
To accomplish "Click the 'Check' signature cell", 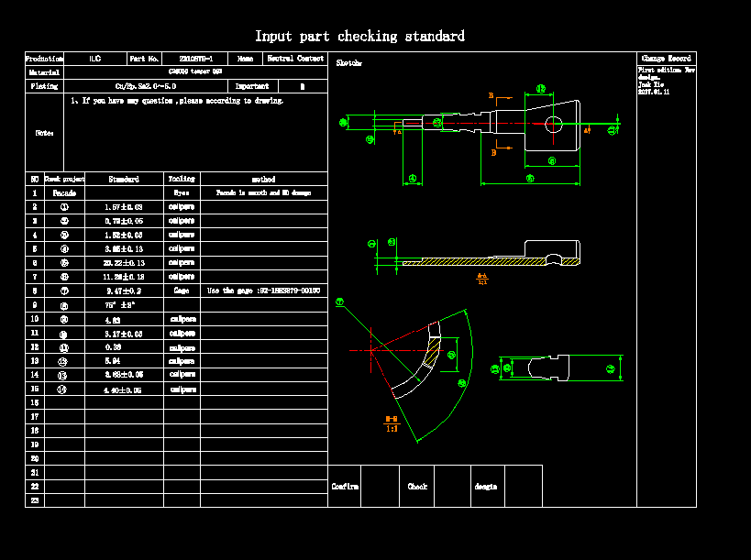I will [417, 487].
